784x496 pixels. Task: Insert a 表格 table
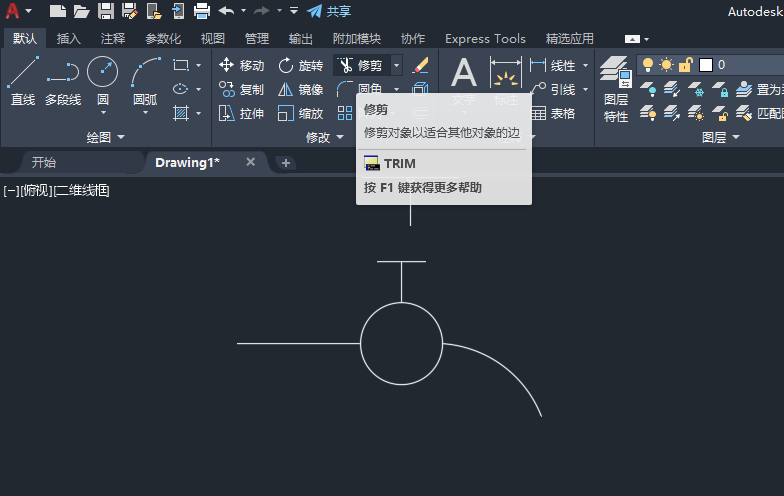[553, 114]
